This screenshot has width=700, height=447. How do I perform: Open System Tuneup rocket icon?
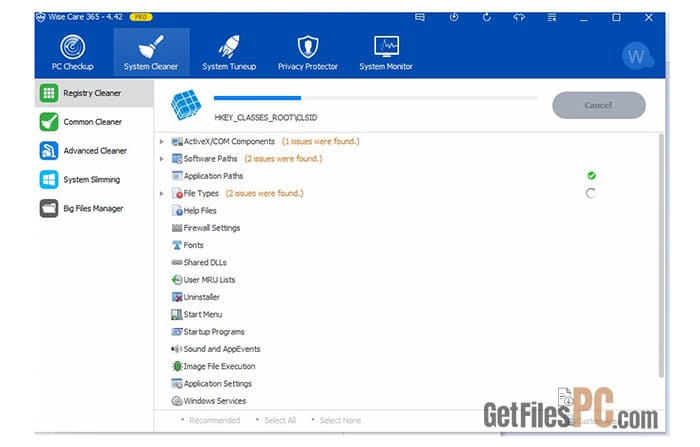click(x=229, y=46)
